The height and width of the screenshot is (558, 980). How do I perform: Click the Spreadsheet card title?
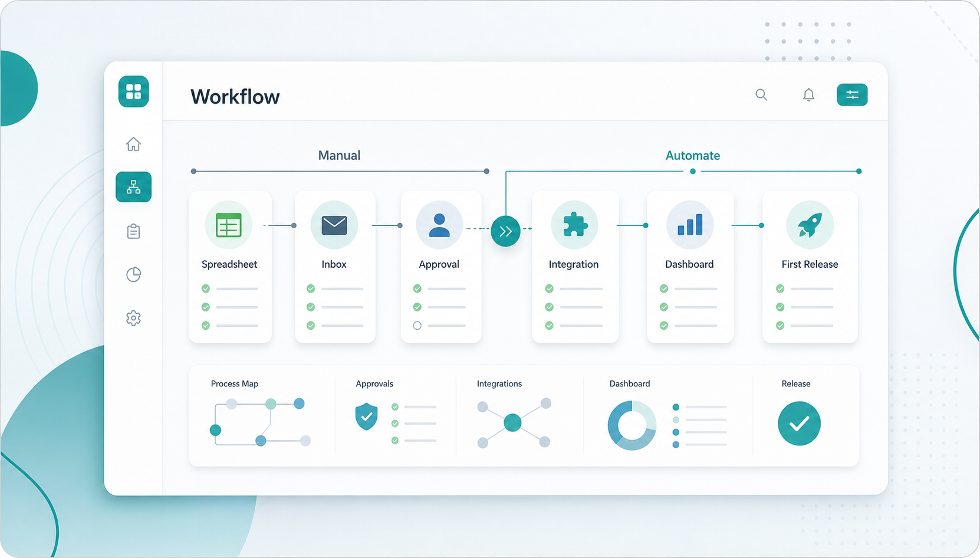[229, 264]
